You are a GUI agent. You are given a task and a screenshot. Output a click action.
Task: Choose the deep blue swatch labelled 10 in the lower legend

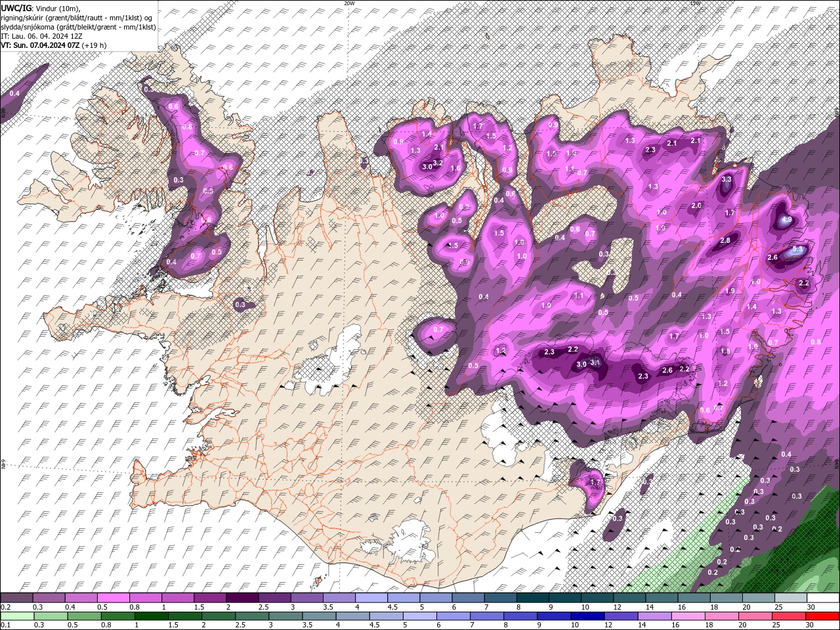pyautogui.click(x=587, y=616)
